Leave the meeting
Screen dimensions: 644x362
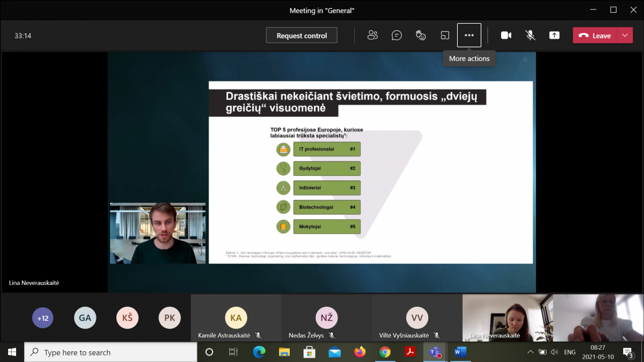click(595, 35)
